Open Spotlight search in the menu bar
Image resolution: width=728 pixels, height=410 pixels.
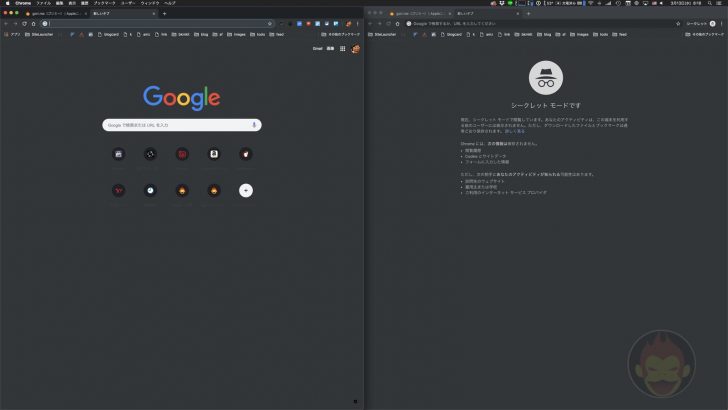tap(709, 3)
